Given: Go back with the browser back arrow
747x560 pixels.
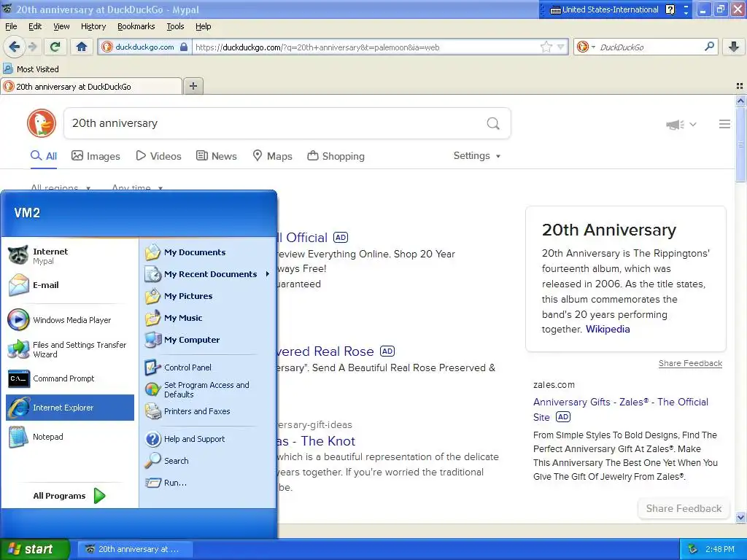Looking at the screenshot, I should 14,47.
